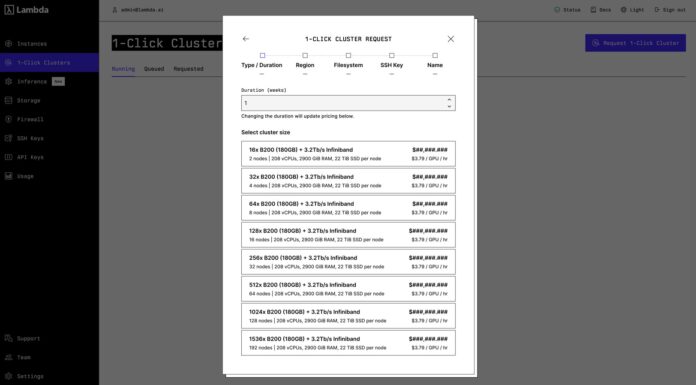Close the 1-Click Cluster Request dialog
Screen dimensions: 696x385
(451, 39)
